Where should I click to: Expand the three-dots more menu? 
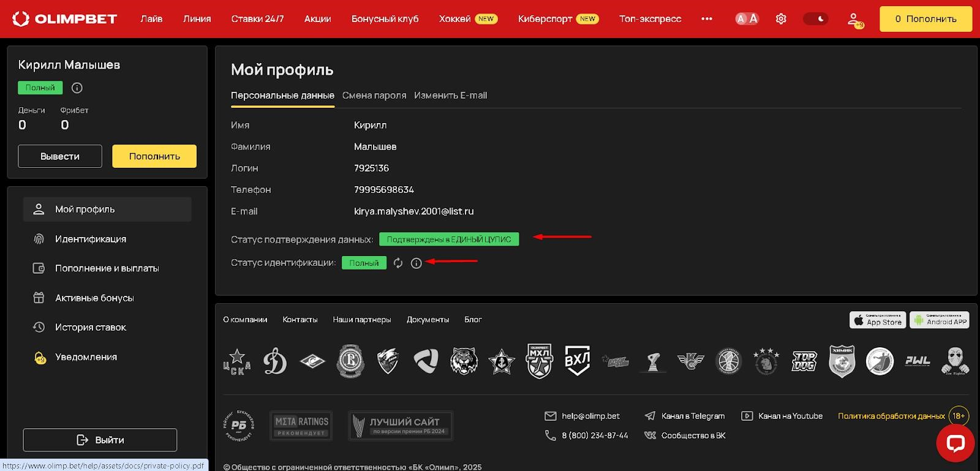coord(707,19)
